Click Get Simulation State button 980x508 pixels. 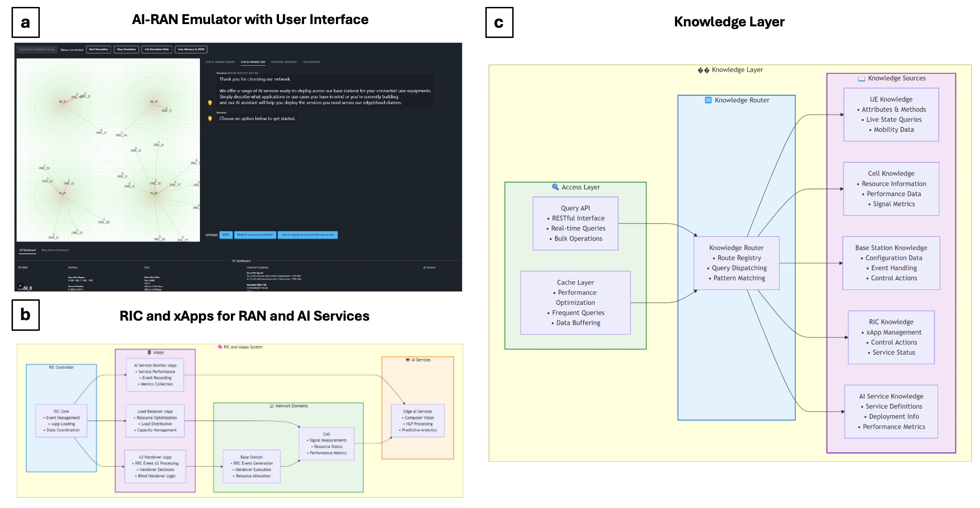pyautogui.click(x=157, y=50)
